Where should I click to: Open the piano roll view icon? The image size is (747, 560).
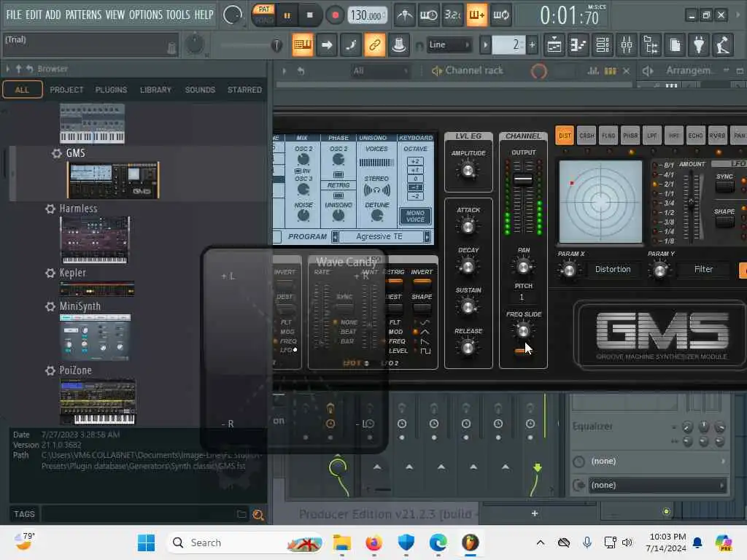click(578, 45)
